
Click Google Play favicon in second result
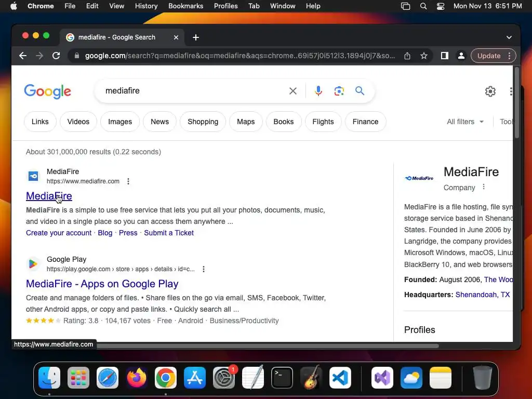click(33, 263)
